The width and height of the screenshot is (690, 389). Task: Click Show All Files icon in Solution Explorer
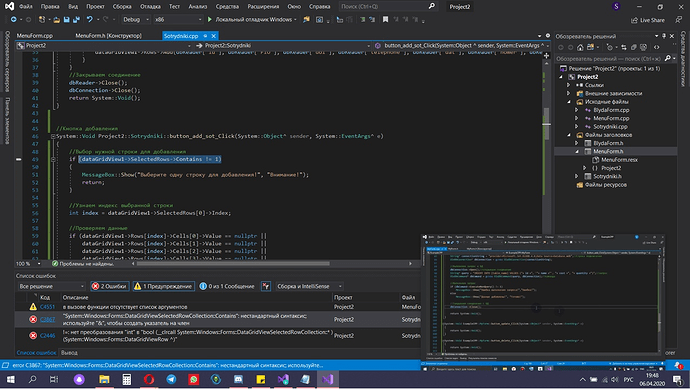[x=643, y=48]
